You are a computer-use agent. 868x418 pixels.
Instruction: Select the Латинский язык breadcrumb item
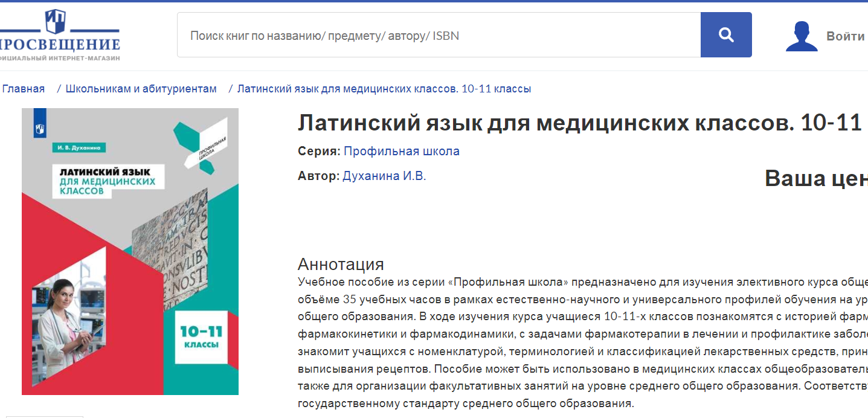(x=384, y=89)
